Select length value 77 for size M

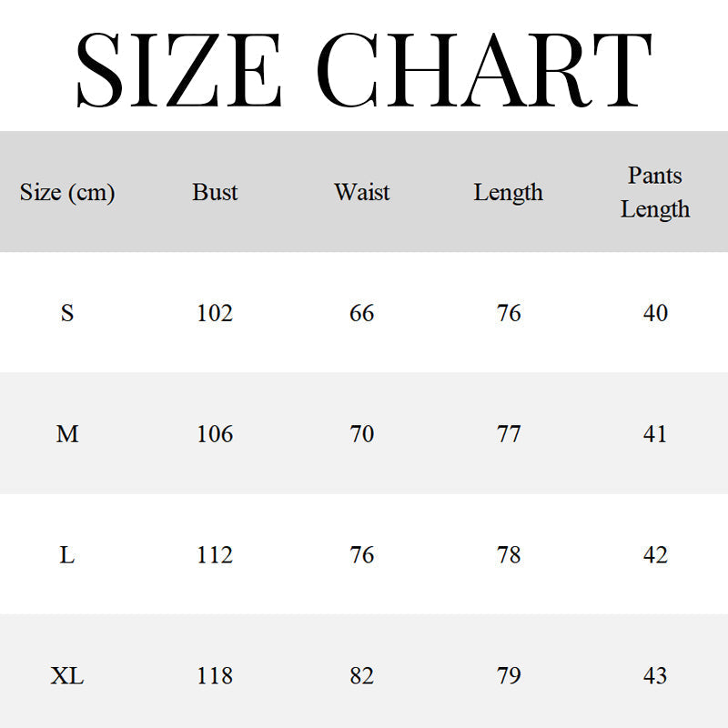509,434
